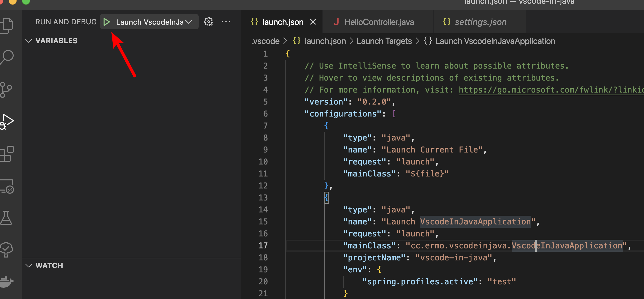Switch to the settings.json tab
The height and width of the screenshot is (299, 644).
480,22
